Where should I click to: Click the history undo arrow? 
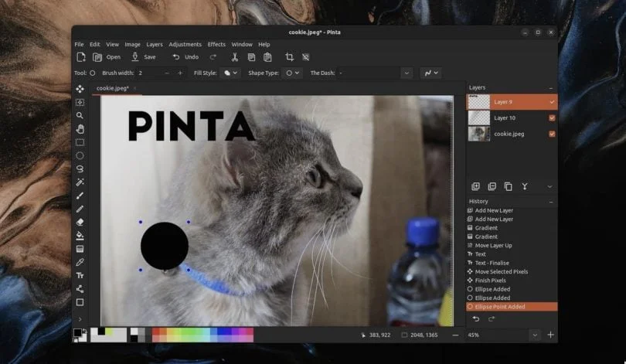[476, 319]
